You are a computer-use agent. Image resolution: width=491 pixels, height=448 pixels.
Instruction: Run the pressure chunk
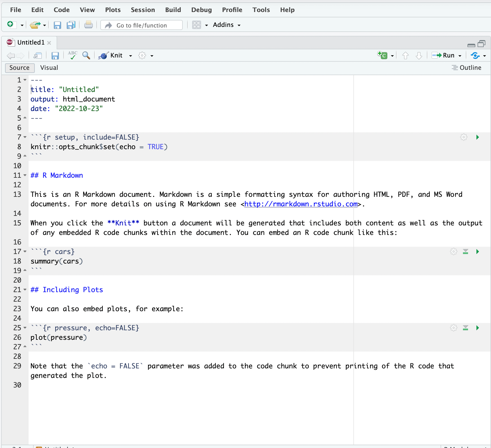pyautogui.click(x=478, y=328)
